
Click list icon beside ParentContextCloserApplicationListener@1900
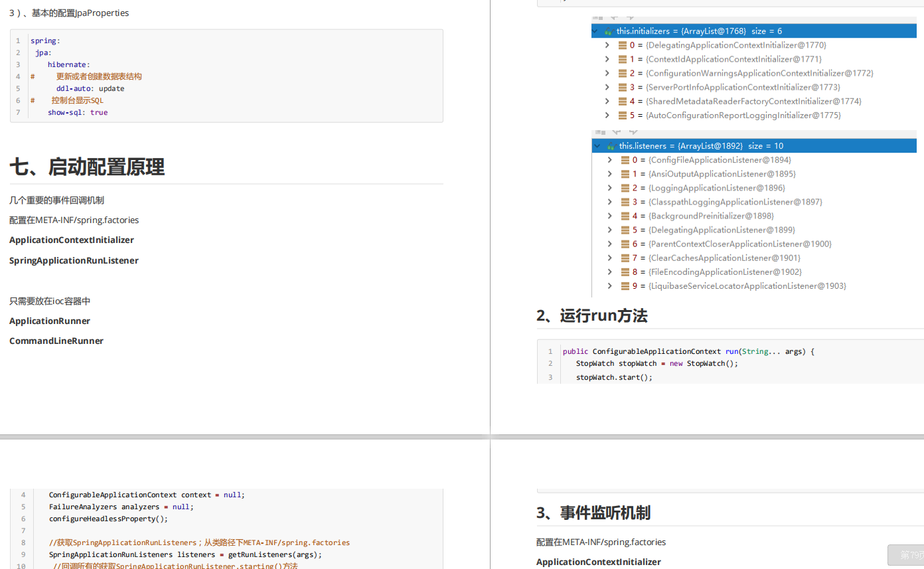[625, 244]
